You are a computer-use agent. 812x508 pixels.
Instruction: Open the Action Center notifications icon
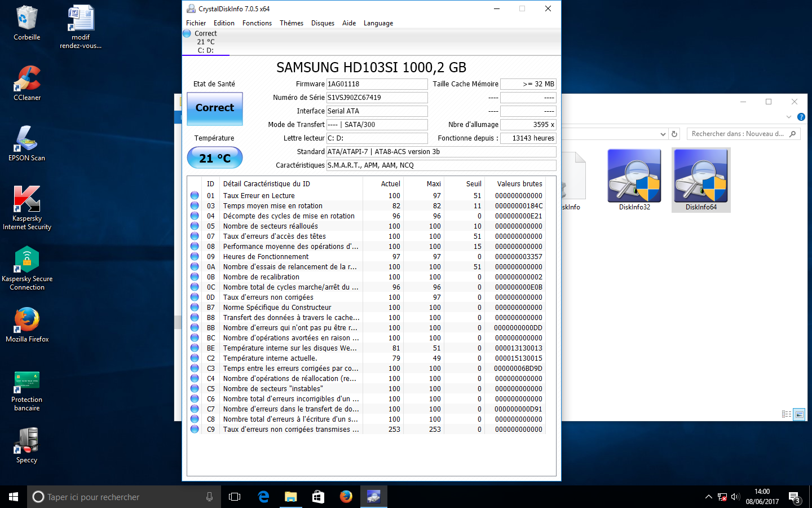(795, 497)
